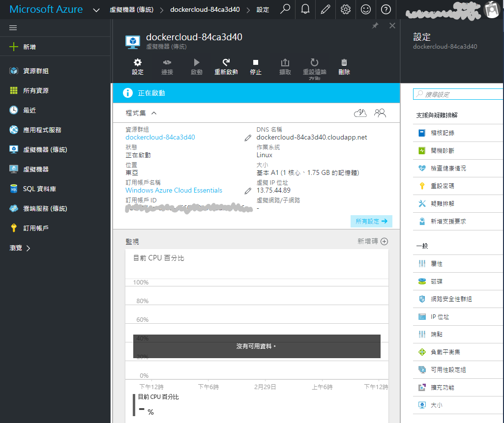
Task: Click the pencil edit dashboard icon
Action: click(325, 9)
